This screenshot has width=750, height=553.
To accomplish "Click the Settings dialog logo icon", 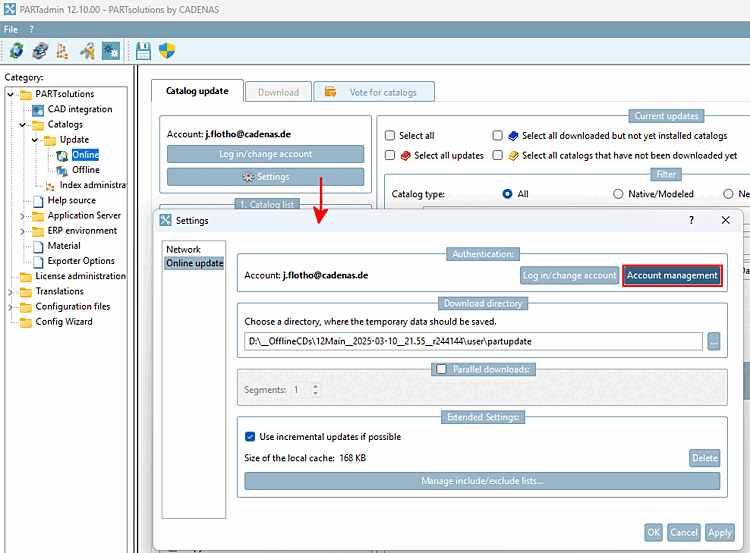I will [165, 220].
